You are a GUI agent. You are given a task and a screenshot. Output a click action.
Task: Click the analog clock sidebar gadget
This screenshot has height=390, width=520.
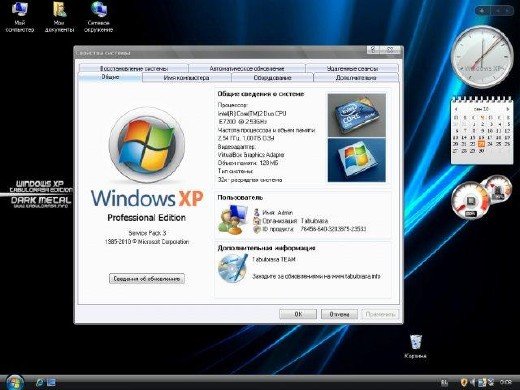click(x=482, y=57)
